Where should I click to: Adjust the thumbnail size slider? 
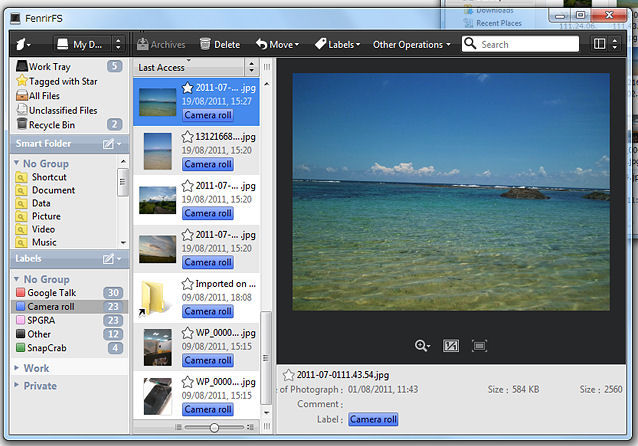click(x=214, y=427)
